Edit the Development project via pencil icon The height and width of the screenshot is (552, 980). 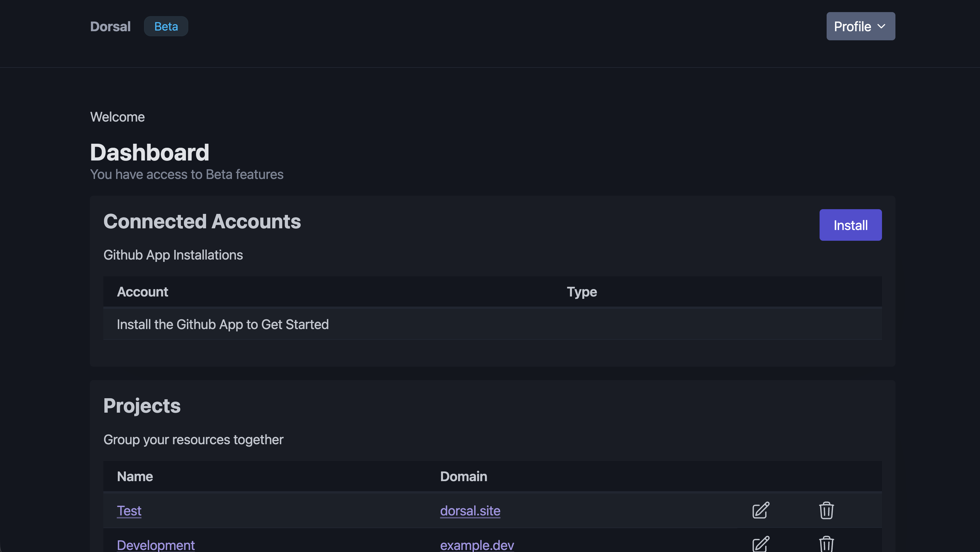point(761,544)
